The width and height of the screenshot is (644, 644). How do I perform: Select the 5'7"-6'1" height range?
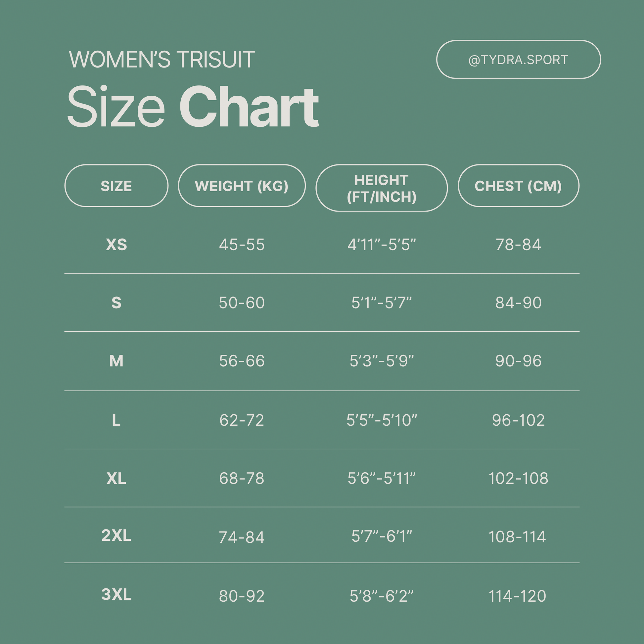381,536
